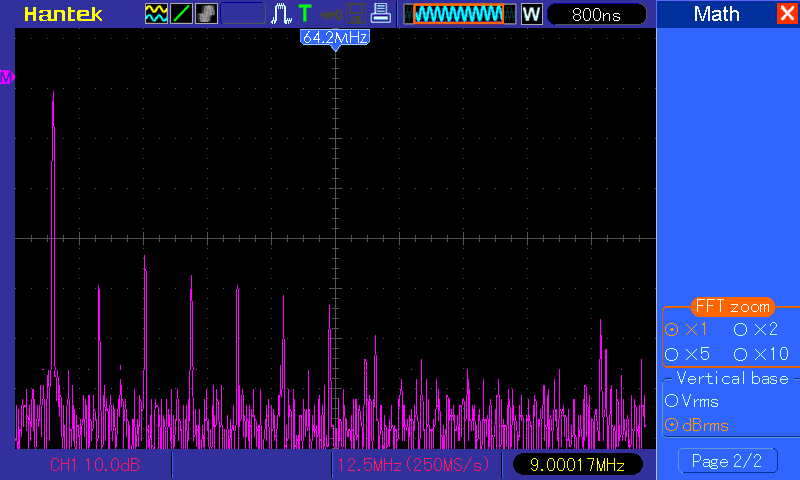Click the grayed key lock icon

point(332,15)
